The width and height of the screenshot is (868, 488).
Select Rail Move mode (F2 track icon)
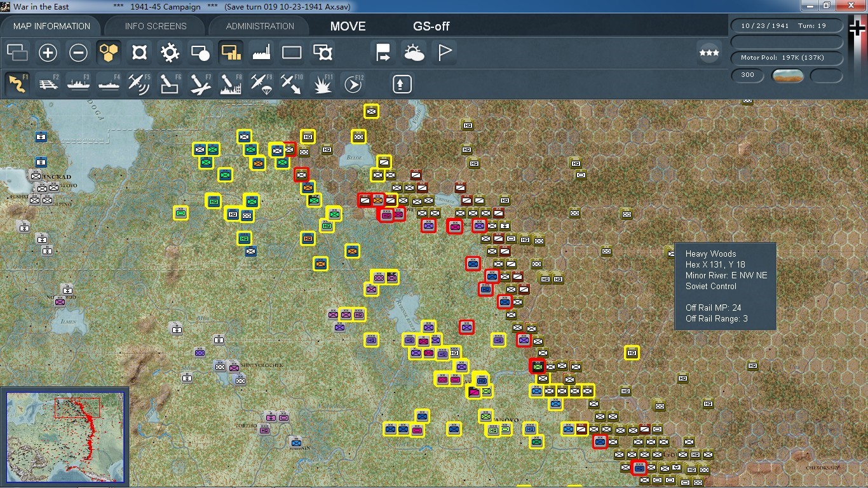(48, 84)
